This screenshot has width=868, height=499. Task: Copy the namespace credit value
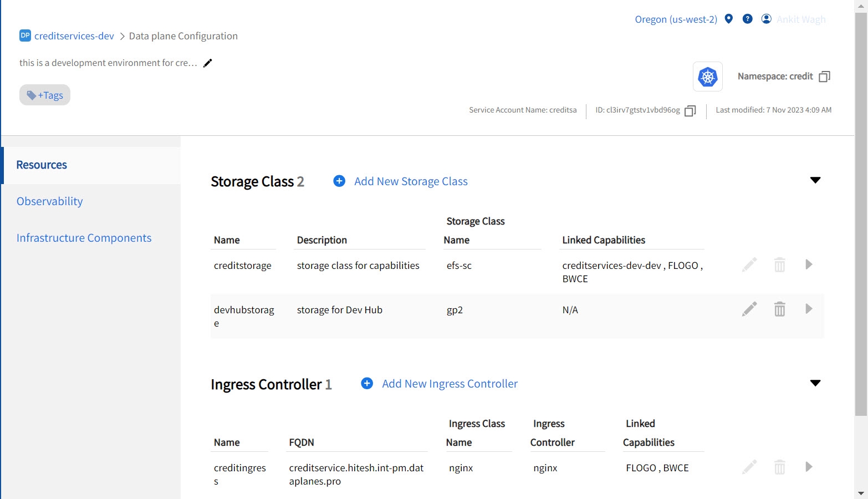pyautogui.click(x=824, y=77)
